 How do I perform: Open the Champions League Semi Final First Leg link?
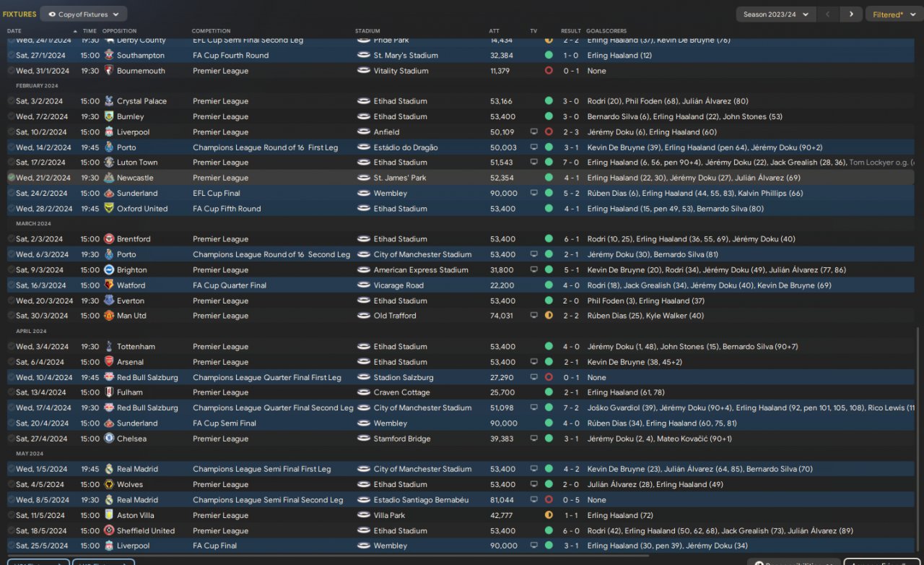tap(261, 469)
